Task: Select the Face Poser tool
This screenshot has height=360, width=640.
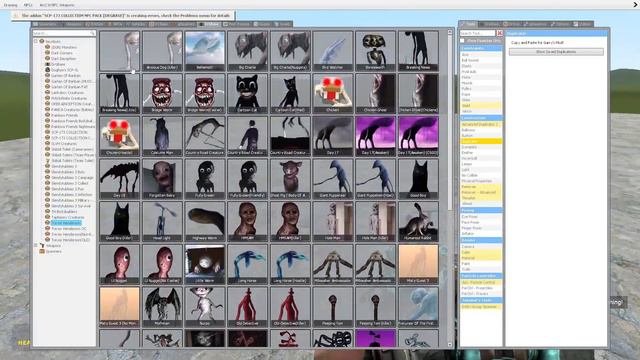Action: point(481,222)
